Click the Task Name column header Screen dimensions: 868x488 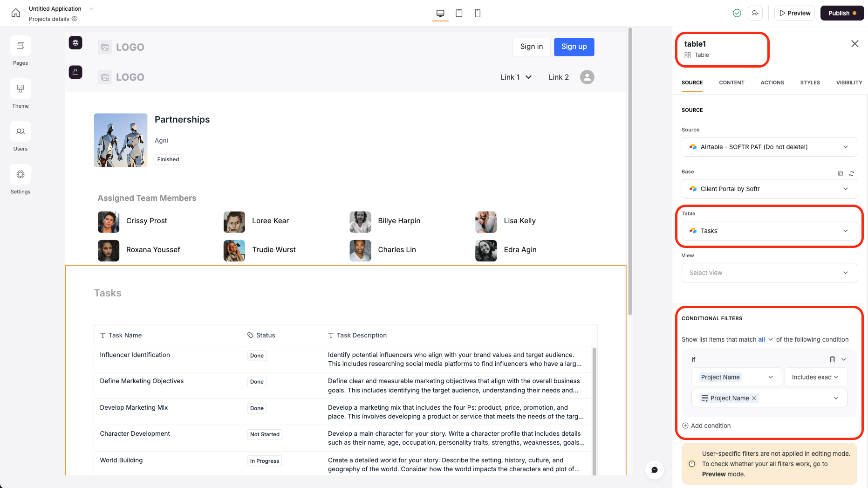(121, 335)
